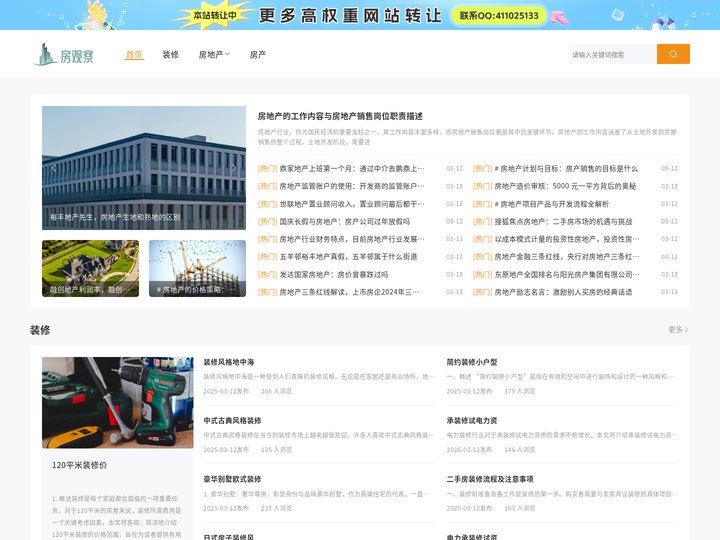Image resolution: width=720 pixels, height=540 pixels.
Task: Open the 装修 navigation item
Action: (170, 55)
